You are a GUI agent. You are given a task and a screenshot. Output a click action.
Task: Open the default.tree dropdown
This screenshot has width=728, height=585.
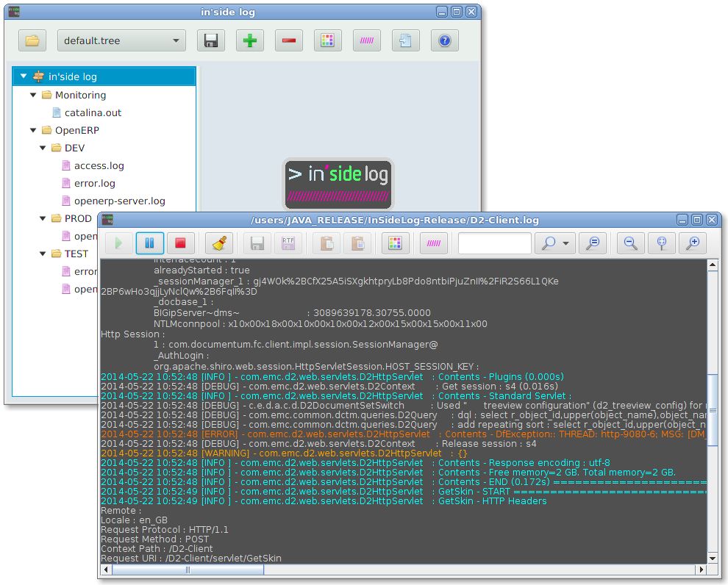(175, 40)
